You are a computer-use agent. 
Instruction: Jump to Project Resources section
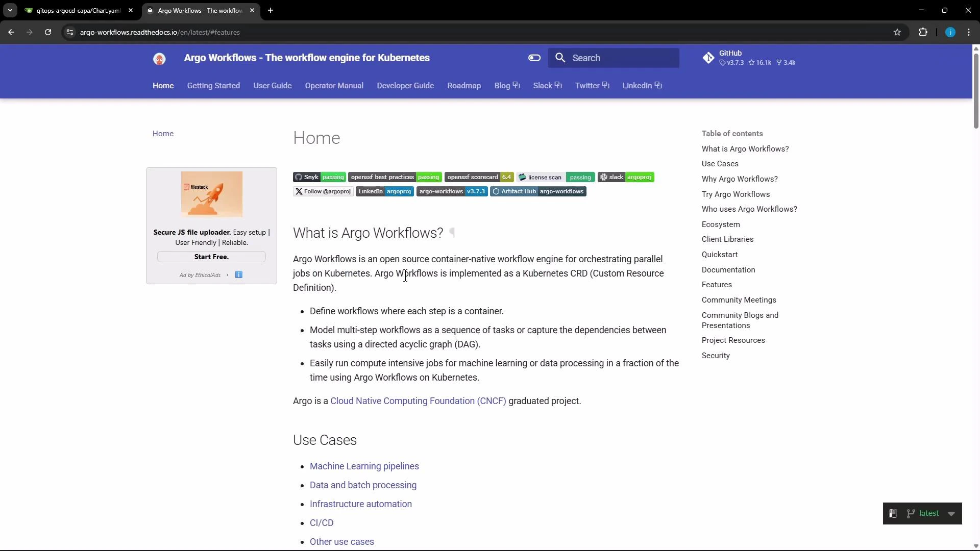(x=733, y=340)
